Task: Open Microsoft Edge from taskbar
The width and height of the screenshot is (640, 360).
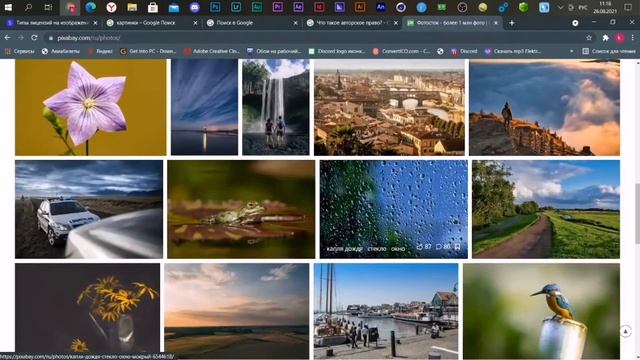Action: 91,7
